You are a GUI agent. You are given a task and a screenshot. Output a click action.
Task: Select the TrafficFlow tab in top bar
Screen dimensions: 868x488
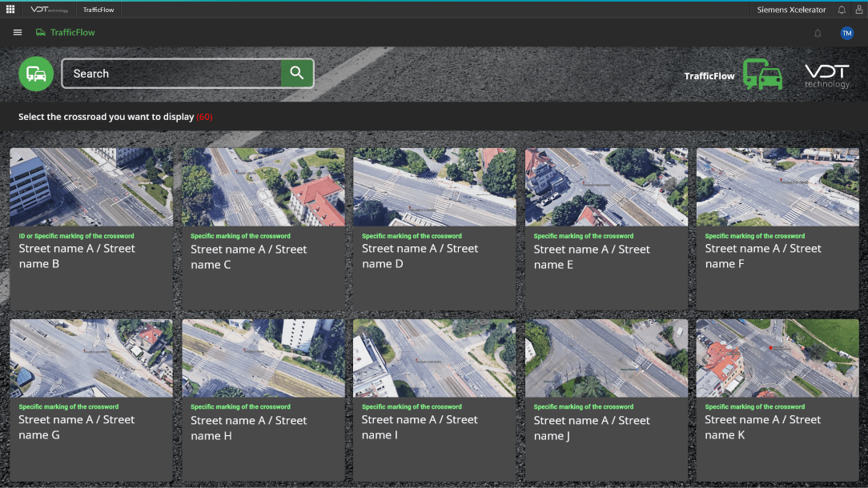[x=98, y=10]
